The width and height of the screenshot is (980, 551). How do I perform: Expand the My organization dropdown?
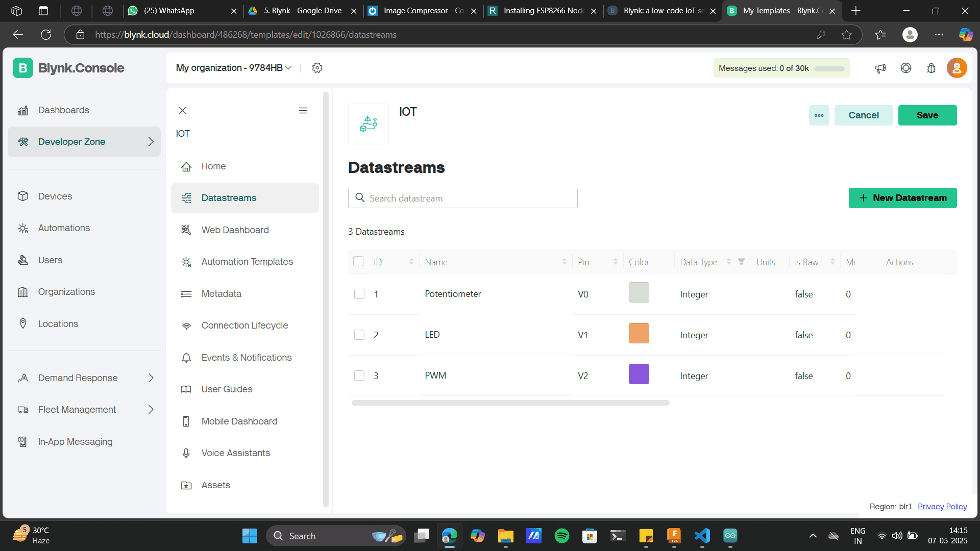[234, 68]
